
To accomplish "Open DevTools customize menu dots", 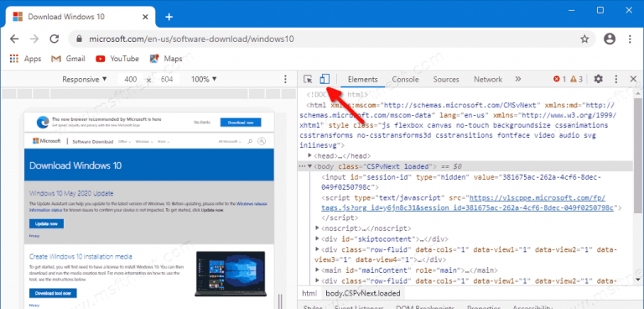I will [x=616, y=79].
